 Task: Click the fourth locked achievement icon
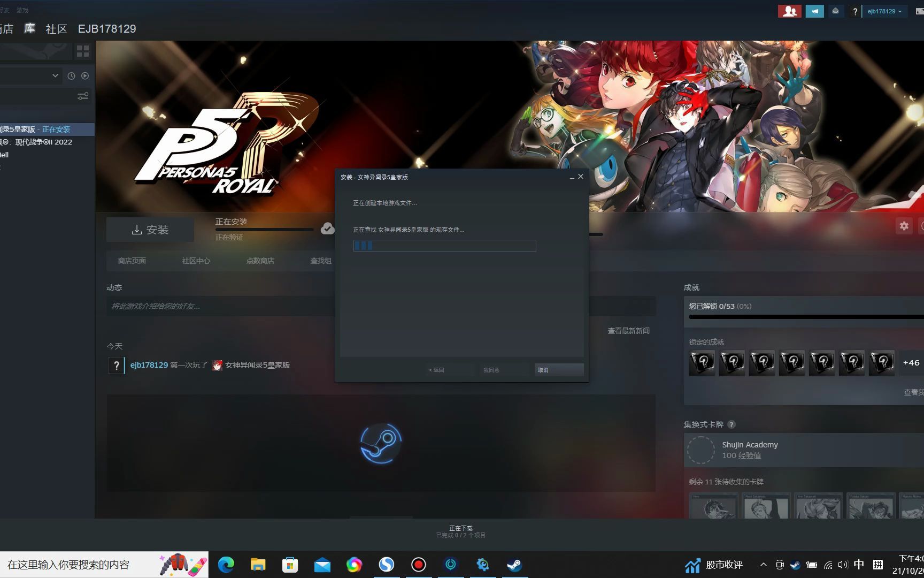pos(792,363)
